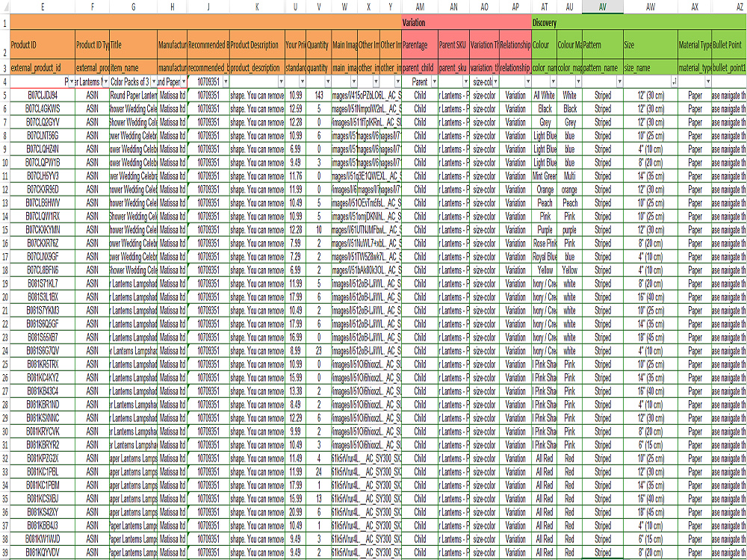Screen dimensions: 747x560
Task: Click the Pattern header cell
Action: [602, 46]
